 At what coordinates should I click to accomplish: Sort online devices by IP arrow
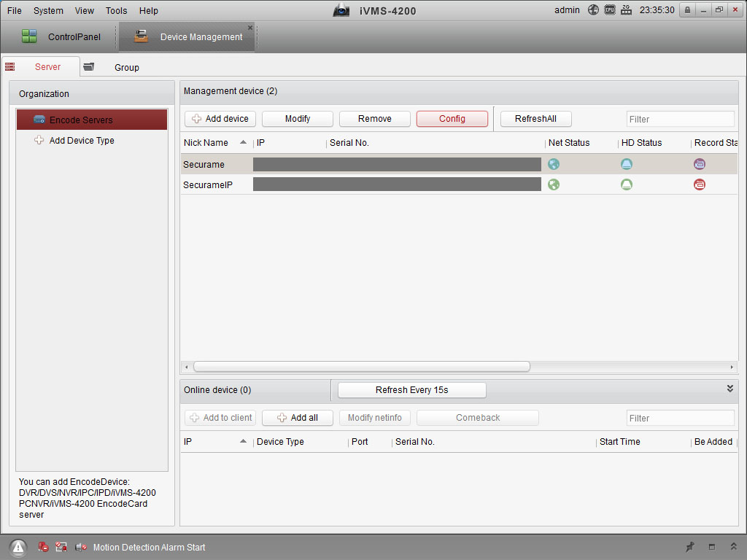click(243, 441)
